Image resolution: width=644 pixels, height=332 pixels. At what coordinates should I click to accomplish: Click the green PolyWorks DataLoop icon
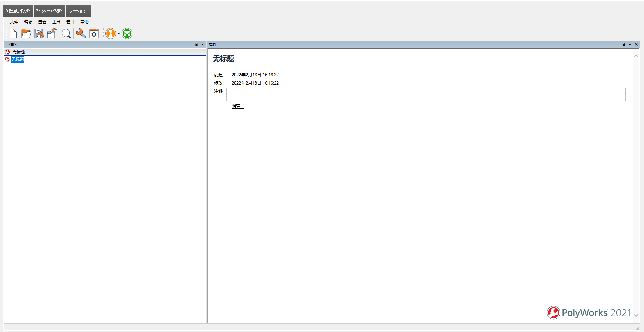127,34
